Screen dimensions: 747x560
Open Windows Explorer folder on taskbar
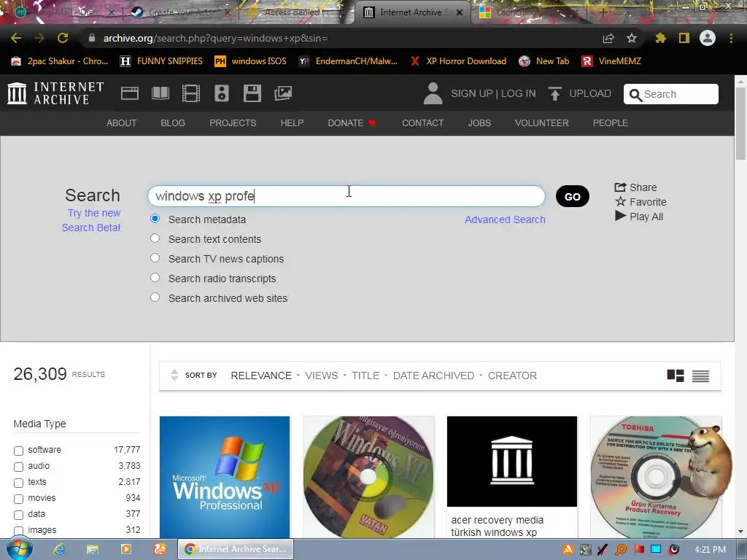(x=93, y=549)
